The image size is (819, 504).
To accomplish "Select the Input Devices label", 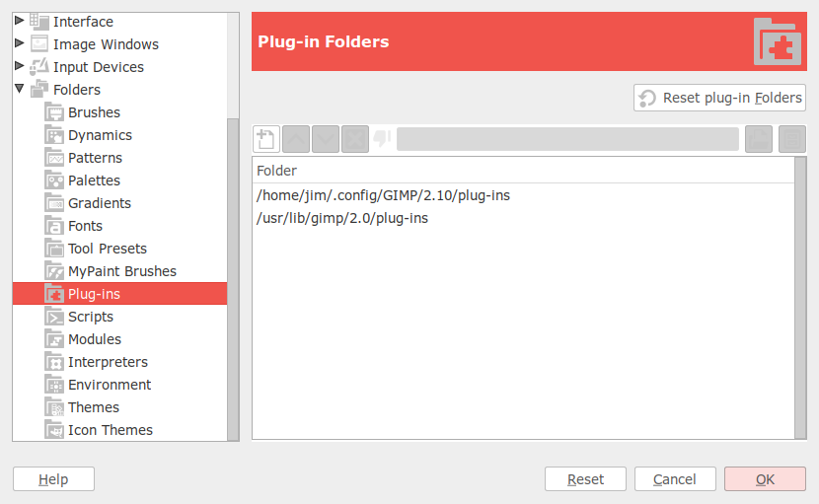I will coord(99,67).
